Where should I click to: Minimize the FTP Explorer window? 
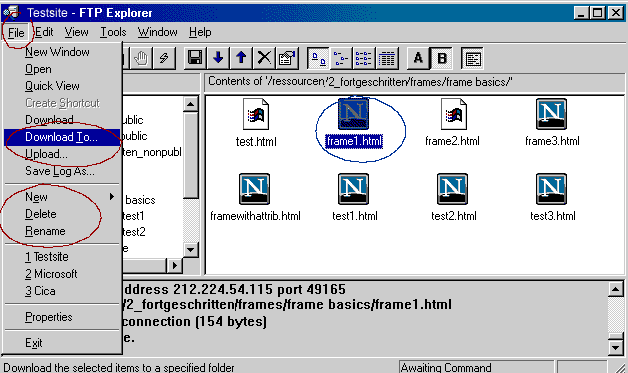582,13
